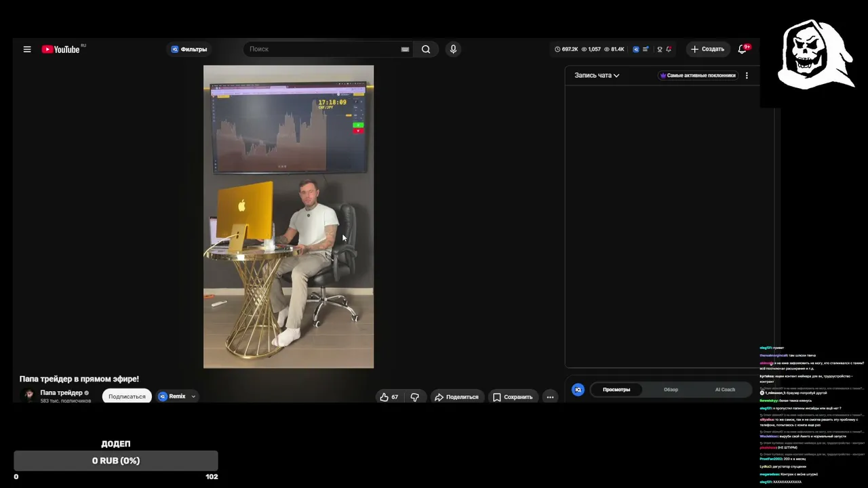The image size is (868, 488).
Task: Click the round vidIQ icon beside Просмотры
Action: point(578,390)
